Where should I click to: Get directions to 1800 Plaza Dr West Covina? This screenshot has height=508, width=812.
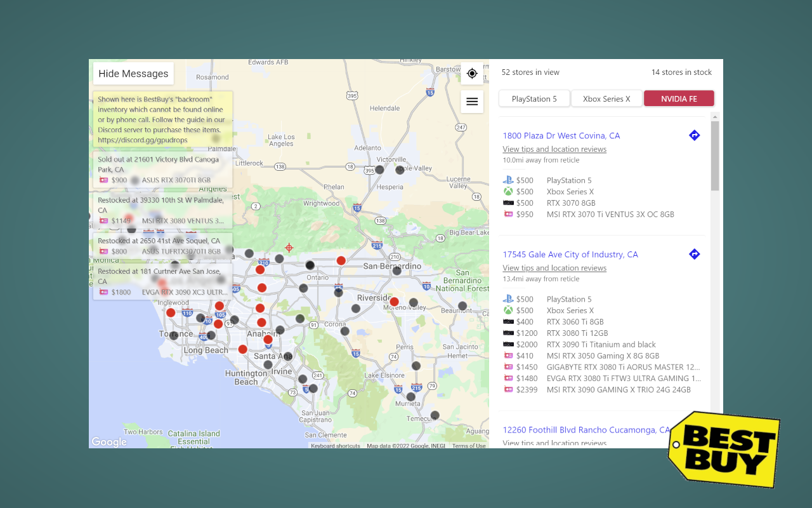695,135
